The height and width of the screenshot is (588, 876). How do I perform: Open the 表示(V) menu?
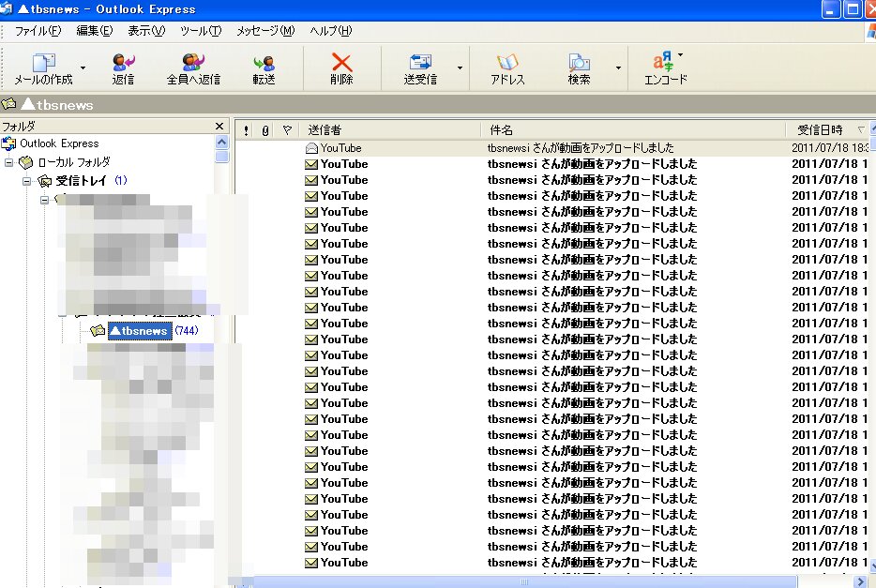coord(146,31)
